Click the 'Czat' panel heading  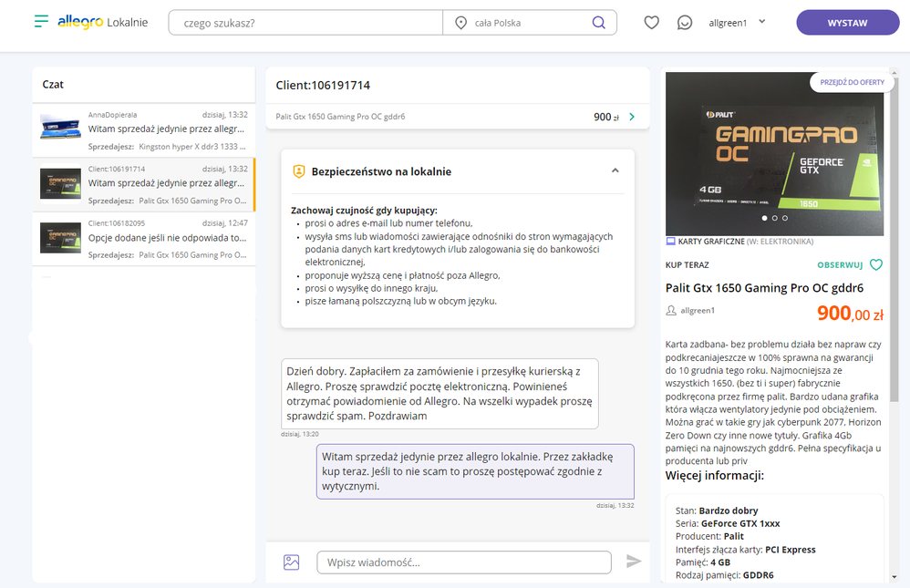click(53, 84)
